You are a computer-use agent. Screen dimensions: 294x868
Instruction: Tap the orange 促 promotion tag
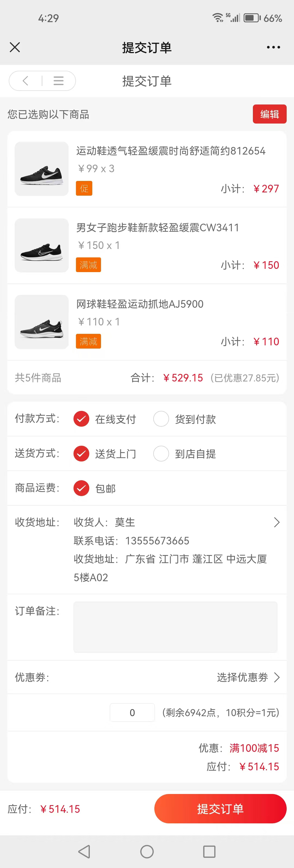tap(84, 188)
